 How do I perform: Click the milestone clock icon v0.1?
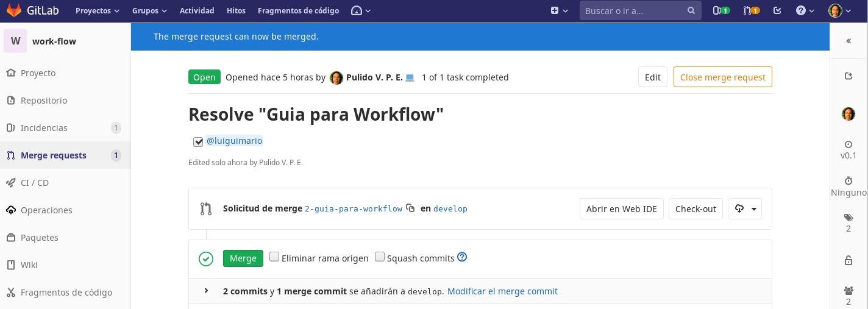point(848,144)
